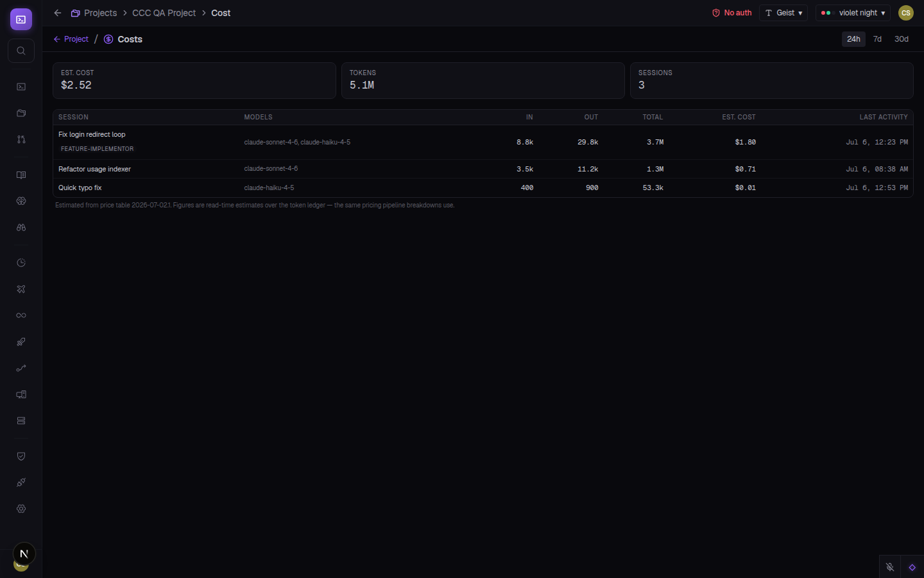Viewport: 924px width, 578px height.
Task: Click the Last Activity column header
Action: coord(884,117)
